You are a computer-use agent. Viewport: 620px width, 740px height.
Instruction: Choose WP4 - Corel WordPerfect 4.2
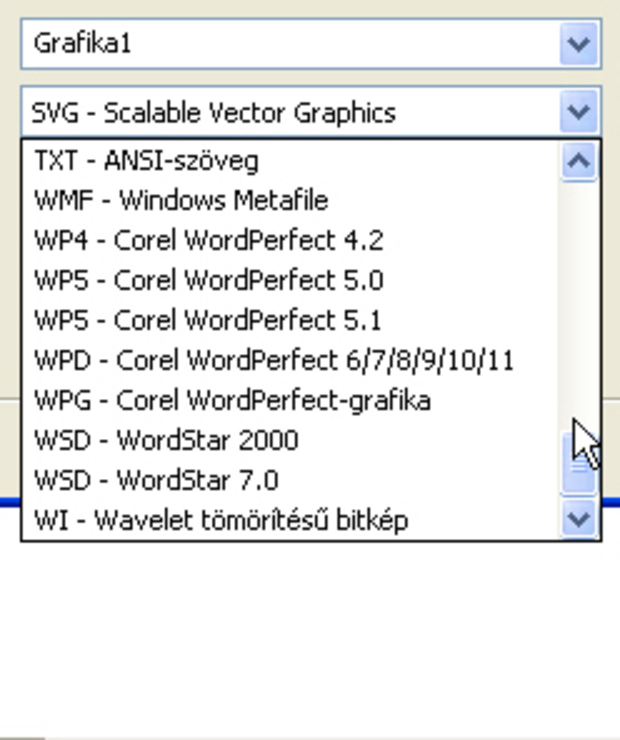click(x=289, y=240)
